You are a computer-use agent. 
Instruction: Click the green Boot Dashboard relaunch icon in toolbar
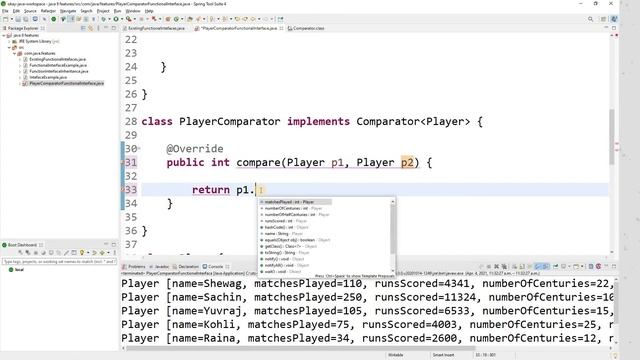pyautogui.click(x=53, y=19)
